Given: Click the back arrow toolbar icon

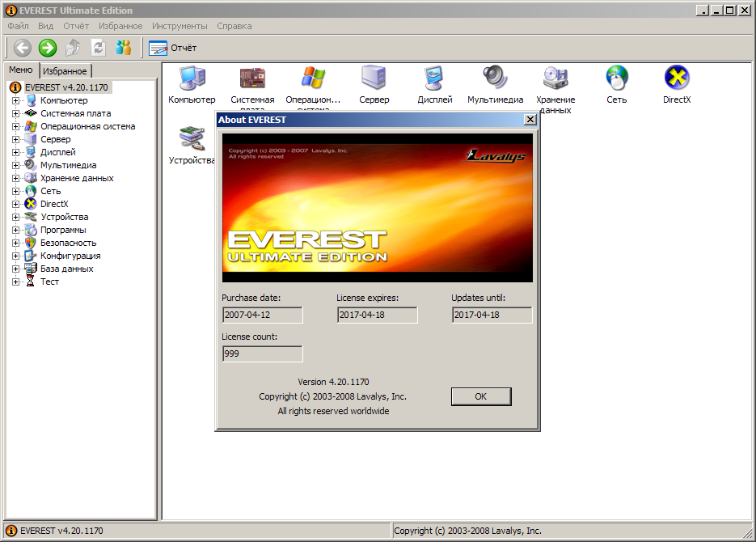Looking at the screenshot, I should pyautogui.click(x=23, y=48).
